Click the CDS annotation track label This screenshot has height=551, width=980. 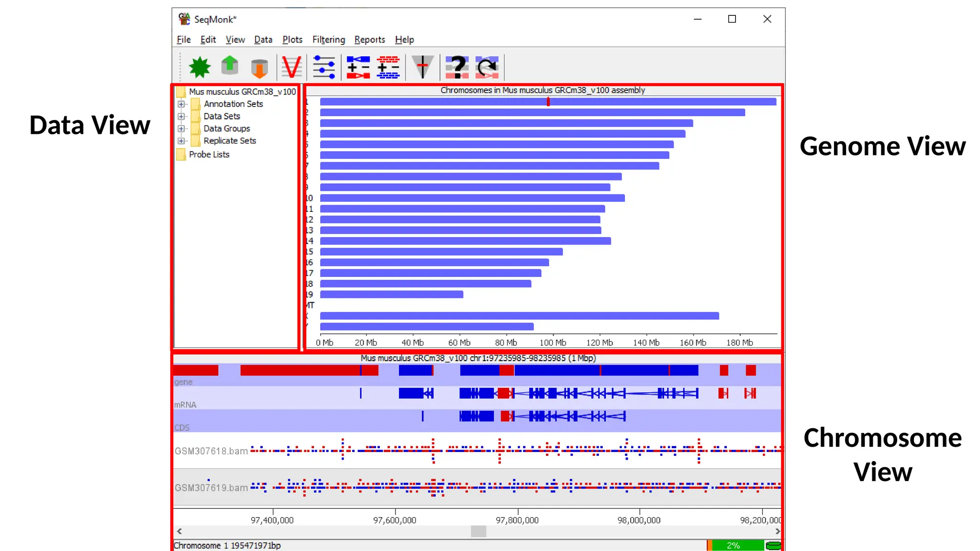coord(182,428)
